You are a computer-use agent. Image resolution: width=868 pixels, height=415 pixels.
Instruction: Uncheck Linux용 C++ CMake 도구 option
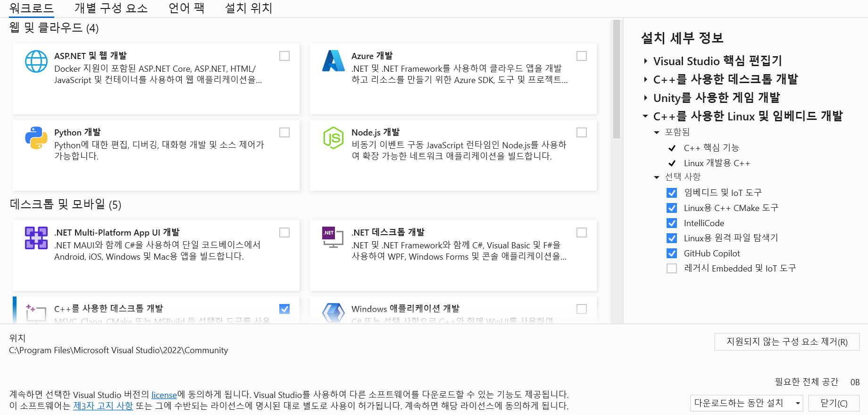(672, 208)
